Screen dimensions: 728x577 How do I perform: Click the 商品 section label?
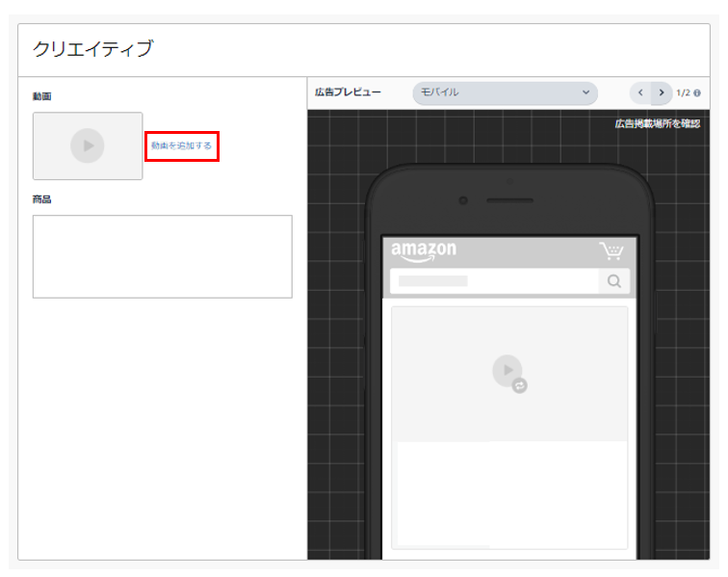click(41, 199)
